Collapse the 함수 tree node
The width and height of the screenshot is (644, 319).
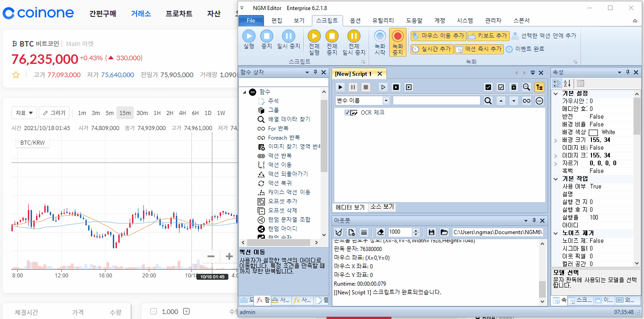(244, 92)
